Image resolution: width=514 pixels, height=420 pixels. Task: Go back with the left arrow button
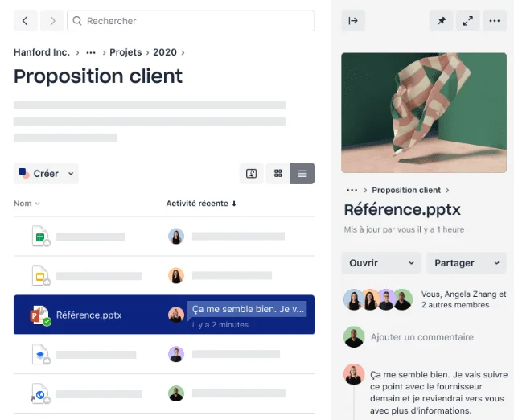click(25, 21)
